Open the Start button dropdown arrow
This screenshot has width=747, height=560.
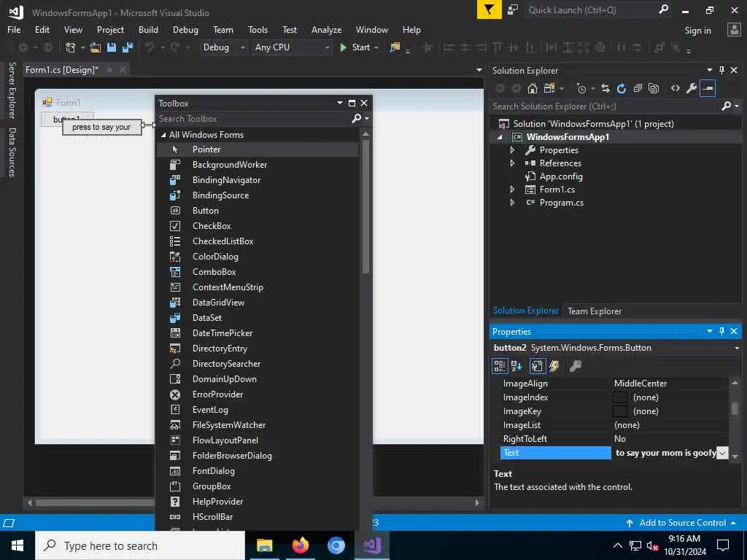[376, 47]
